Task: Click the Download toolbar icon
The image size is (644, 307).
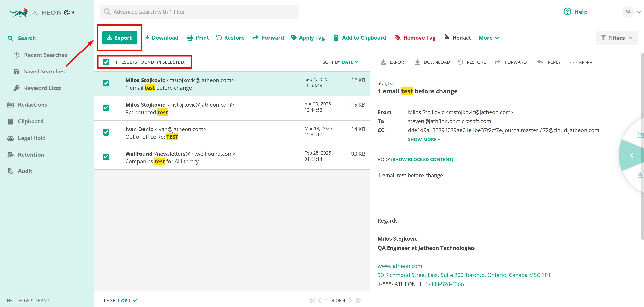Action: pos(147,38)
